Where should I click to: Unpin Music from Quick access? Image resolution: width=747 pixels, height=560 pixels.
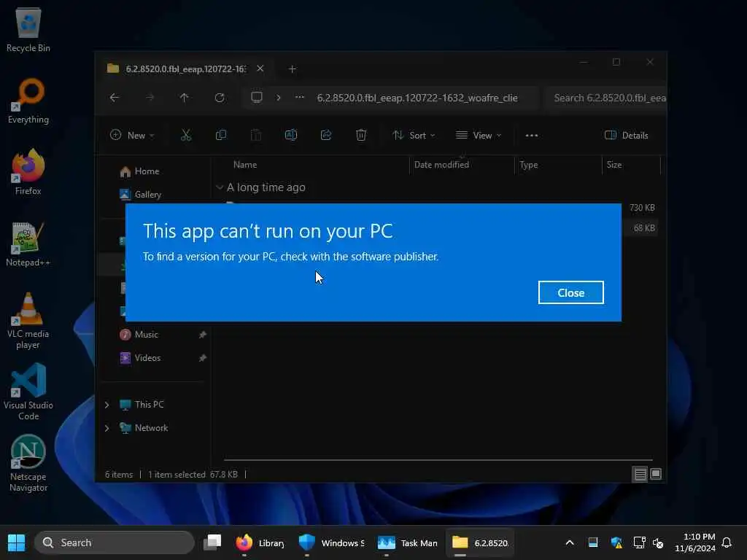point(203,335)
